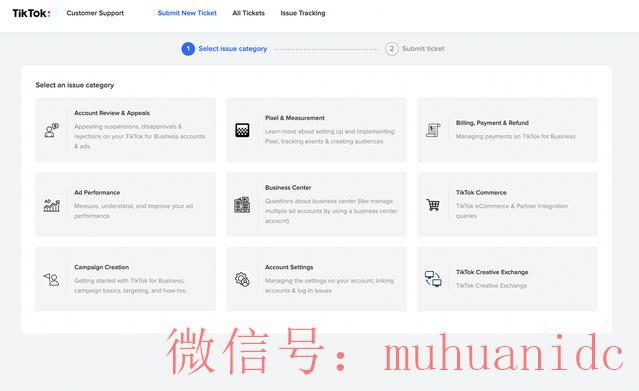
Task: Click step 1 circle indicator
Action: 188,49
